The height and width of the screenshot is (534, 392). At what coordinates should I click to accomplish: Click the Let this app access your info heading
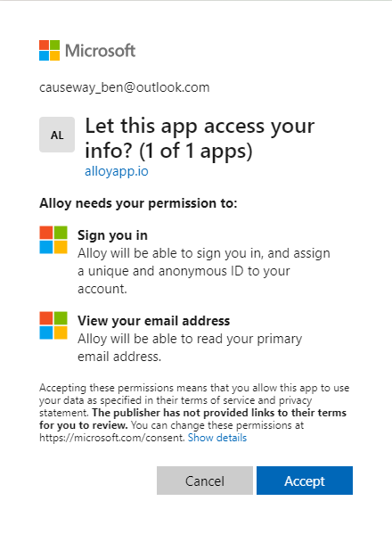200,138
